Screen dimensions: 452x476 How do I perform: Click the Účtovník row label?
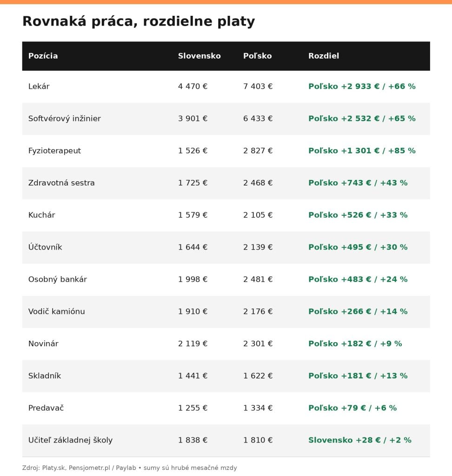(x=45, y=247)
